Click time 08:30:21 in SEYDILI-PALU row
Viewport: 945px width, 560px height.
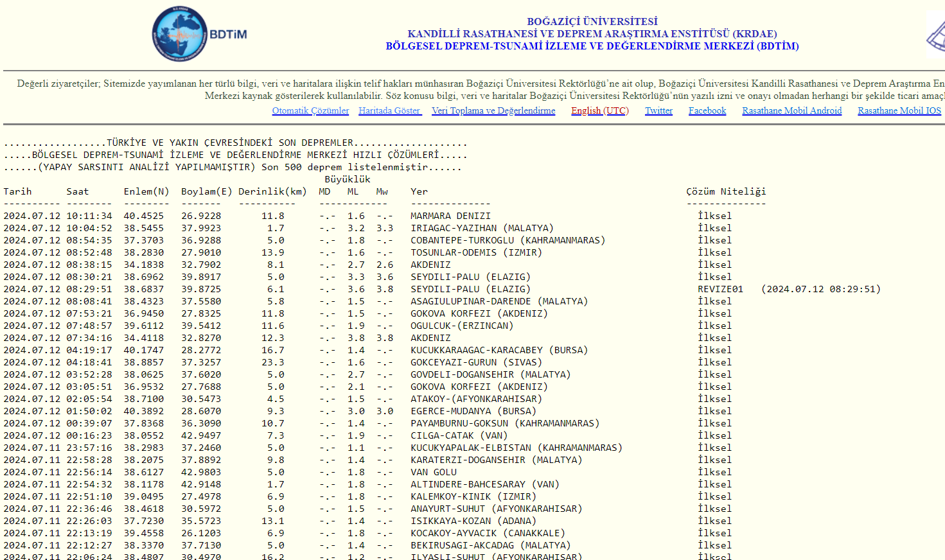tap(89, 277)
